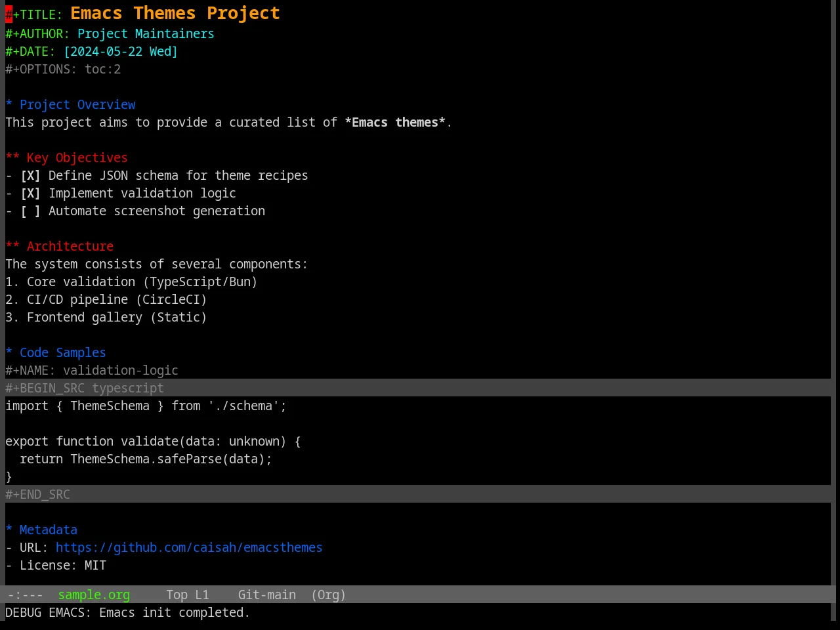Click the '#+NAME: validation-logic' line
840x630 pixels.
[92, 370]
